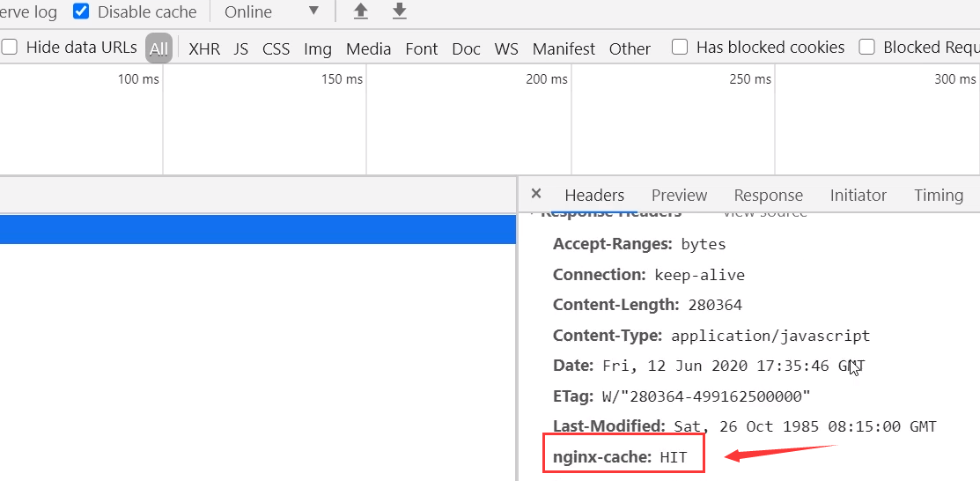
Task: Click the import HAR upload arrow icon
Action: pyautogui.click(x=361, y=11)
